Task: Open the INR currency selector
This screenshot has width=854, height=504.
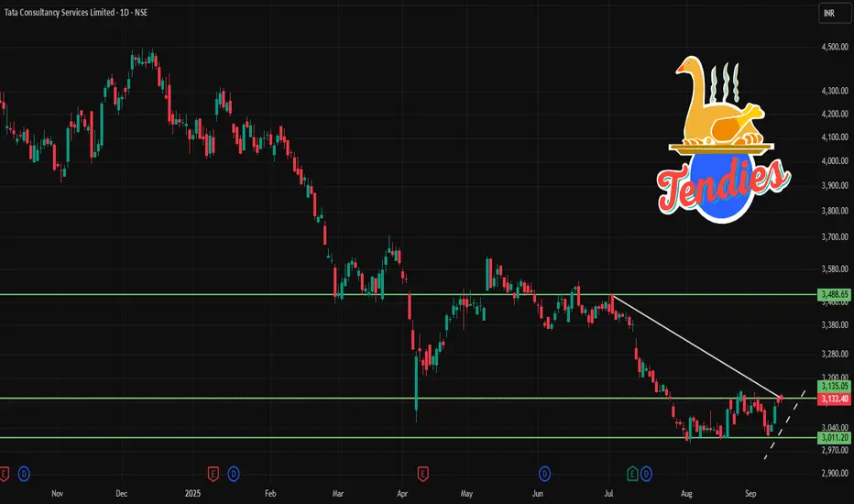Action: [x=835, y=13]
